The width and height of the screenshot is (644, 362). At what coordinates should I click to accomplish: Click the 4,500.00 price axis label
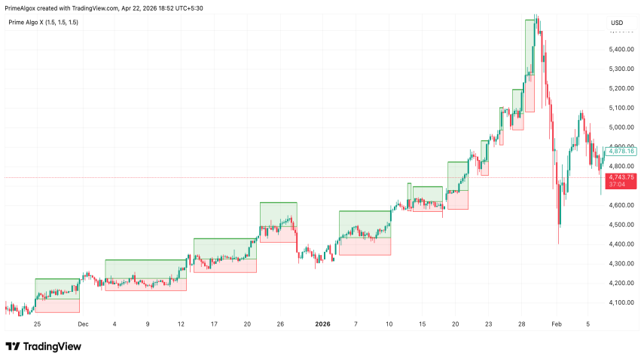620,225
